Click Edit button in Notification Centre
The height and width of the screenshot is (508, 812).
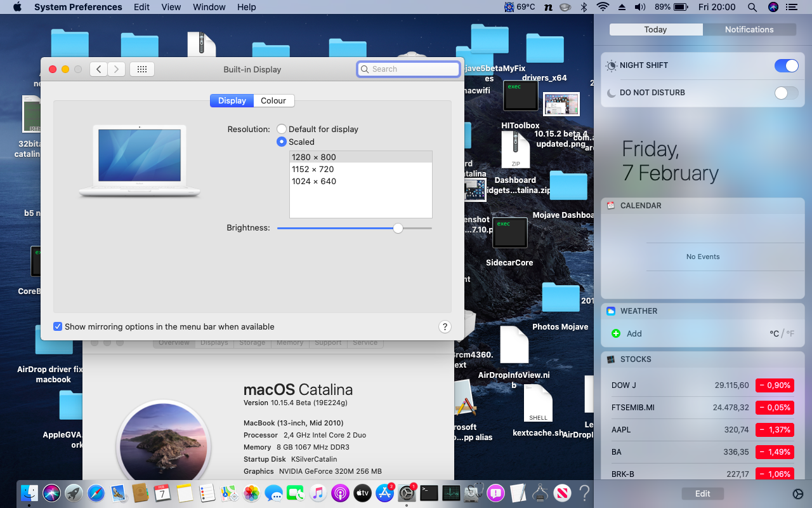703,493
